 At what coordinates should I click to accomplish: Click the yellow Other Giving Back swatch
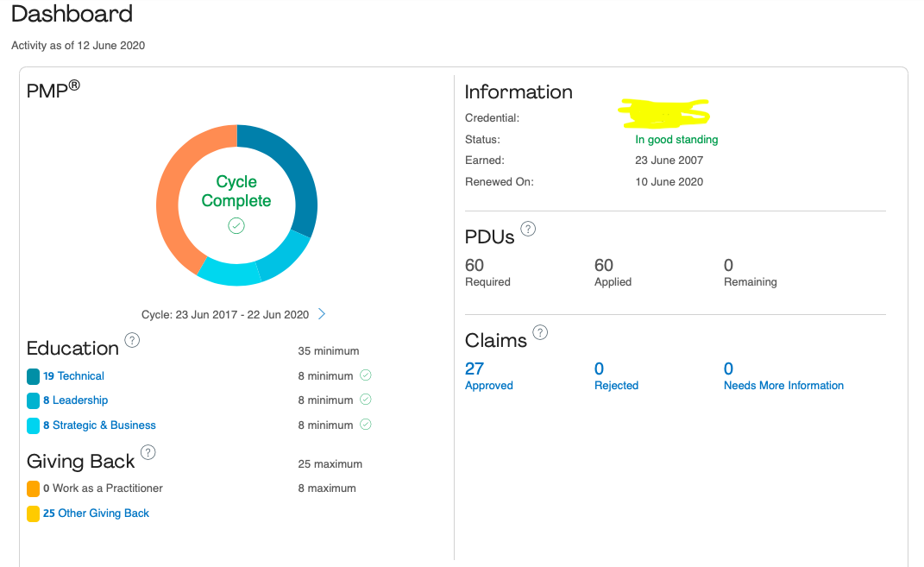click(x=33, y=513)
